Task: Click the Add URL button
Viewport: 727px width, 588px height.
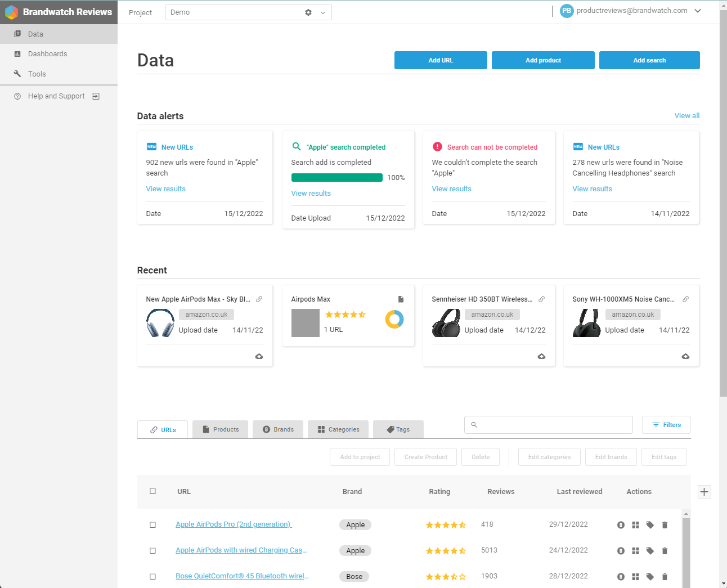Action: pos(441,60)
